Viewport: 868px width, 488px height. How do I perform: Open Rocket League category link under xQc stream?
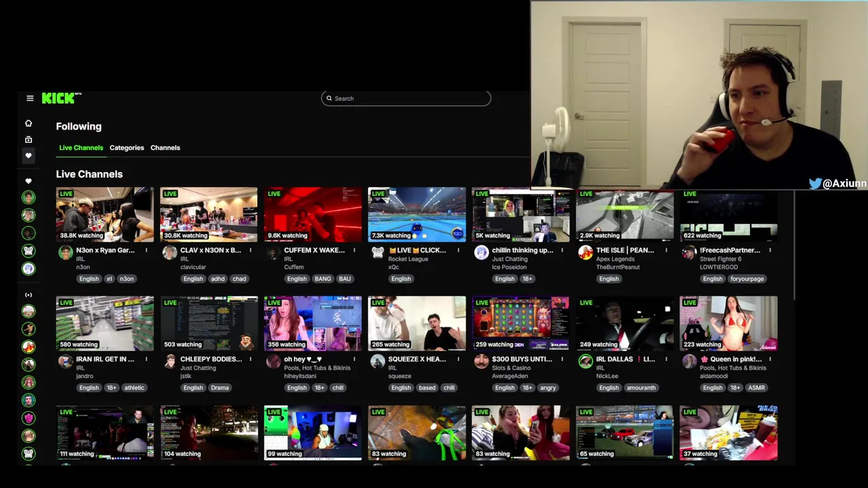point(408,259)
